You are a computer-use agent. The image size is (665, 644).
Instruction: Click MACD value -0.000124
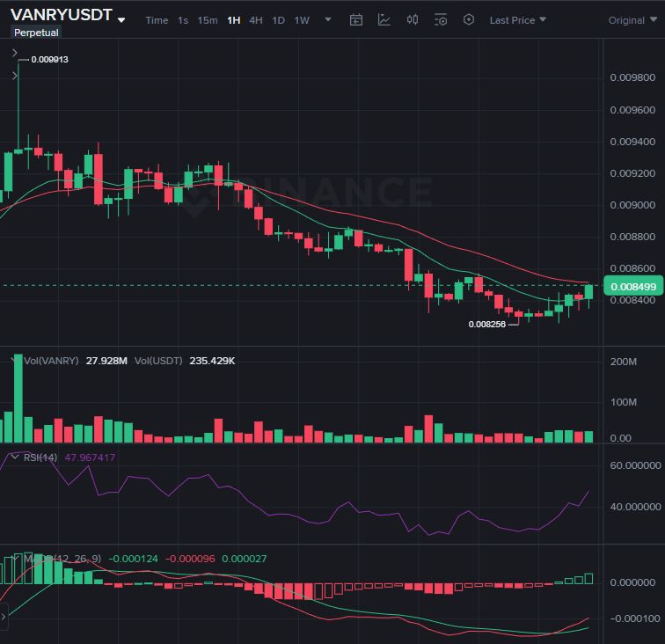[134, 559]
